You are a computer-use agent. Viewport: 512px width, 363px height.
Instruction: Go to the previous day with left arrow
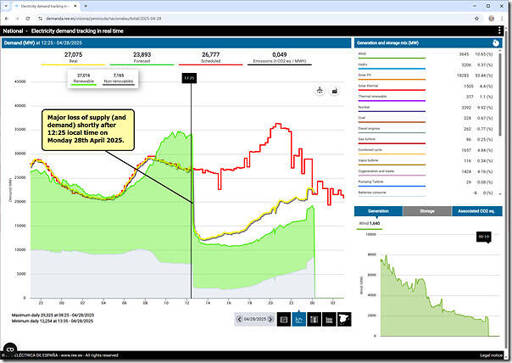coord(239,319)
